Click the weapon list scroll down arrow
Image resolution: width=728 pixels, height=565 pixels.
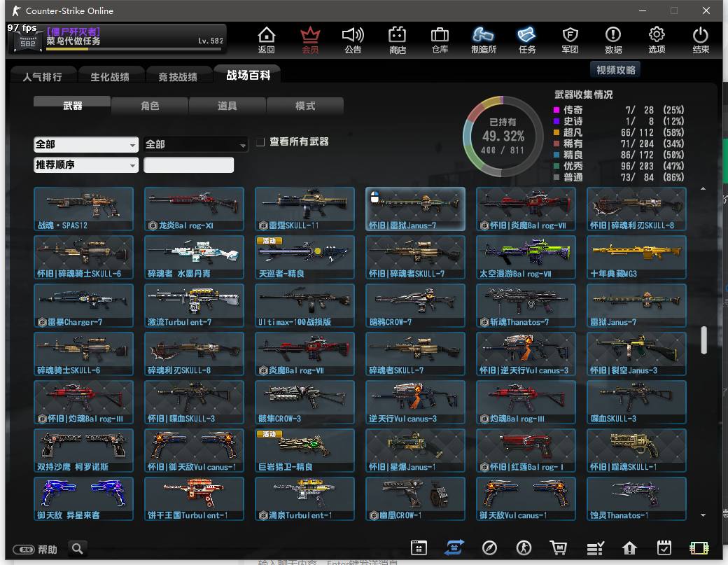[x=703, y=515]
